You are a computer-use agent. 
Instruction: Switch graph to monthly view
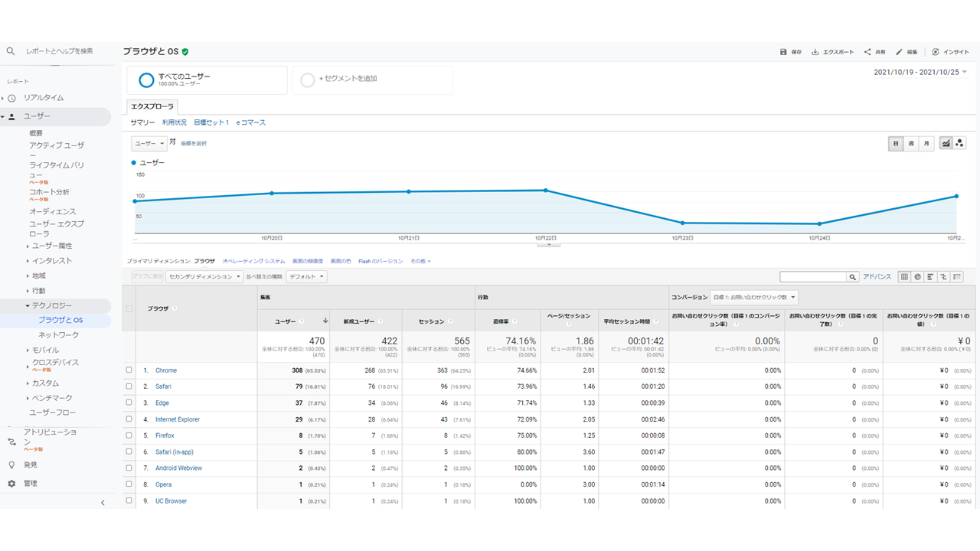coord(926,143)
